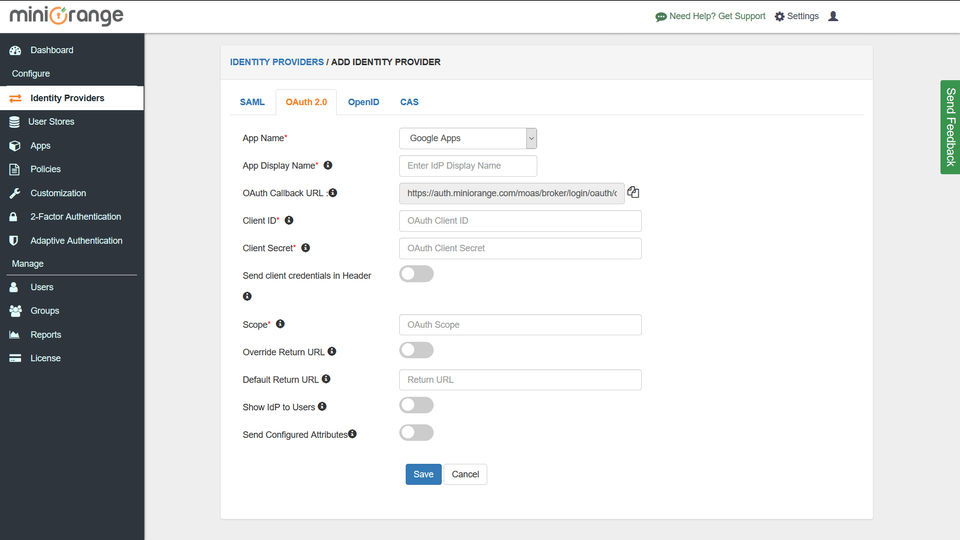This screenshot has height=540, width=960.
Task: Click info icon beside Scope label
Action: point(280,324)
